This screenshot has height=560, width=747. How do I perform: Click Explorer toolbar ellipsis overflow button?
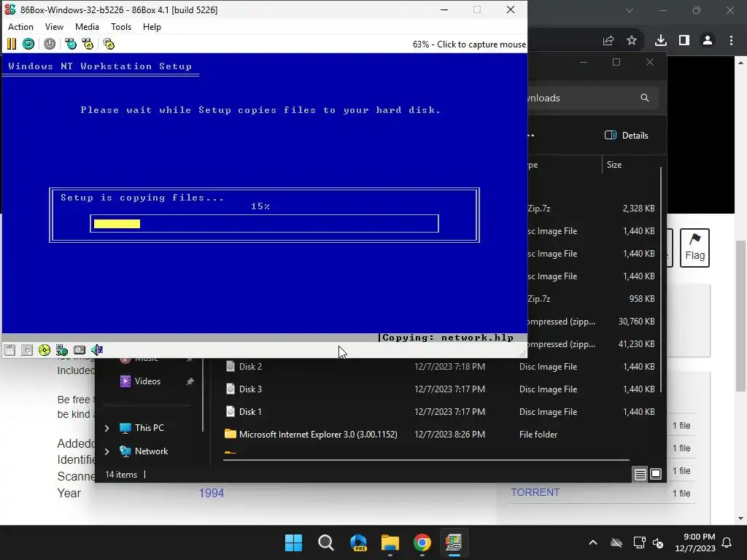click(x=531, y=135)
